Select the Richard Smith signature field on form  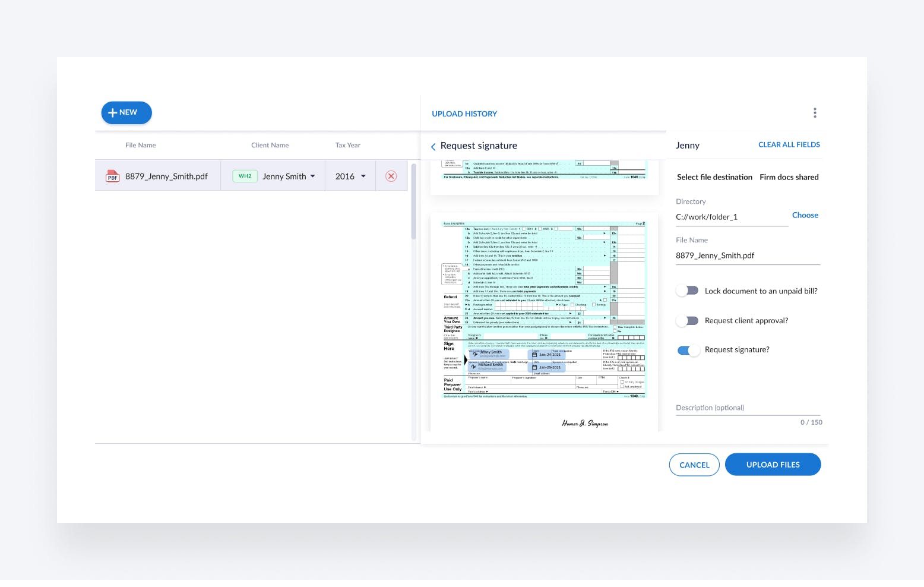(488, 367)
